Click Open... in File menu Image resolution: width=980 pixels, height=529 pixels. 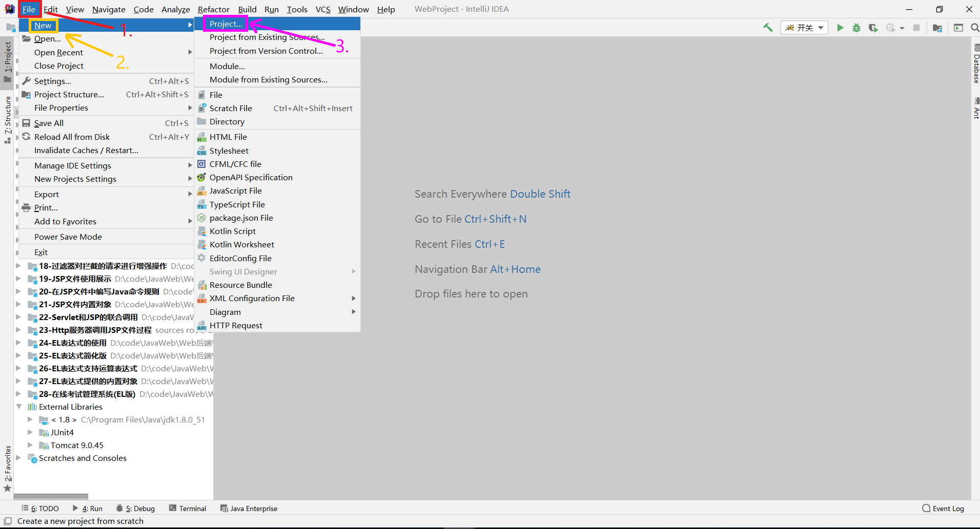106,38
